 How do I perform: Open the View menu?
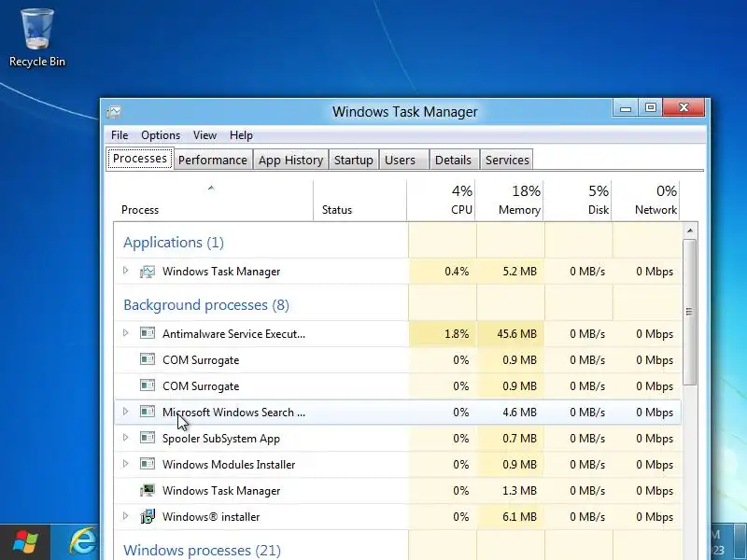pos(204,135)
